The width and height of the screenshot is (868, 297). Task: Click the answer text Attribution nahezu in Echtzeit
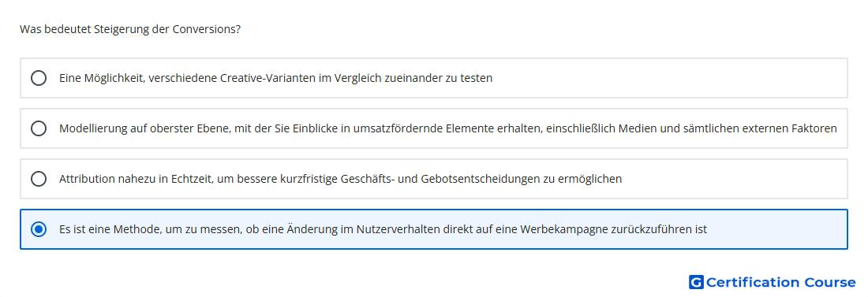click(x=340, y=179)
